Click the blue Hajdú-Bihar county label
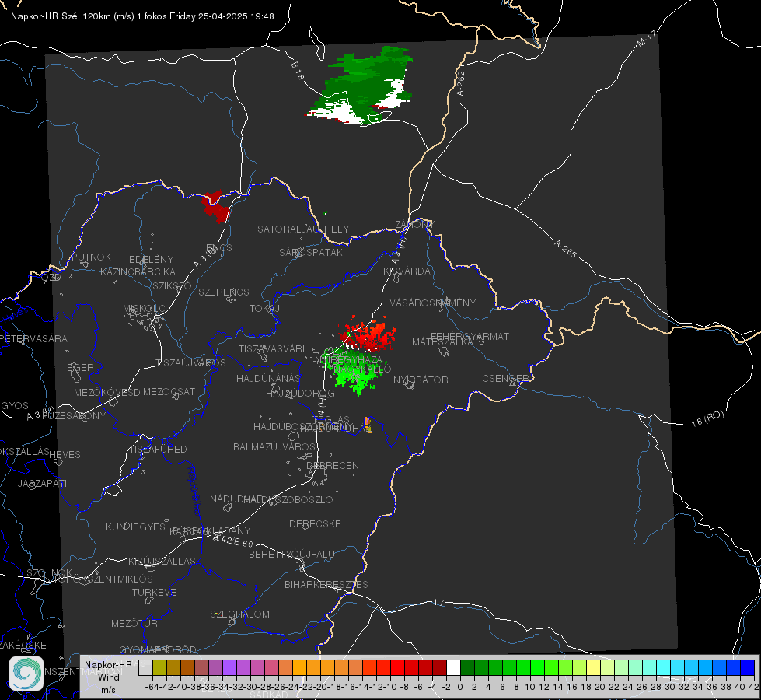761x700 pixels. click(x=194, y=492)
